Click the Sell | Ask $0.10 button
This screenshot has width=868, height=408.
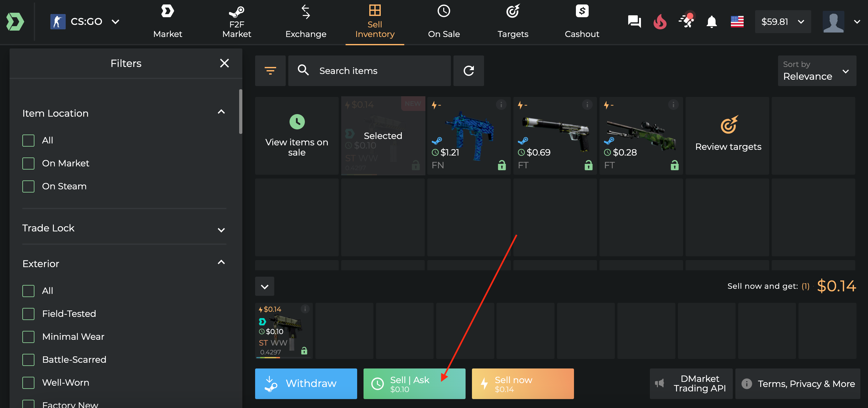415,383
